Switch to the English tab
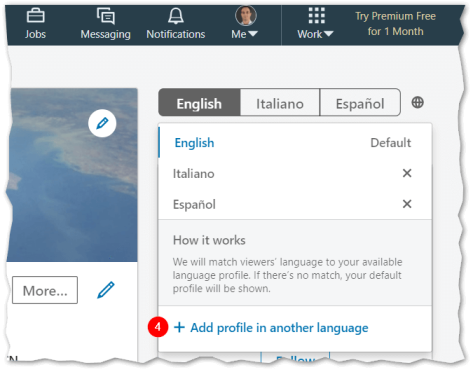This screenshot has width=473, height=372. click(x=199, y=103)
